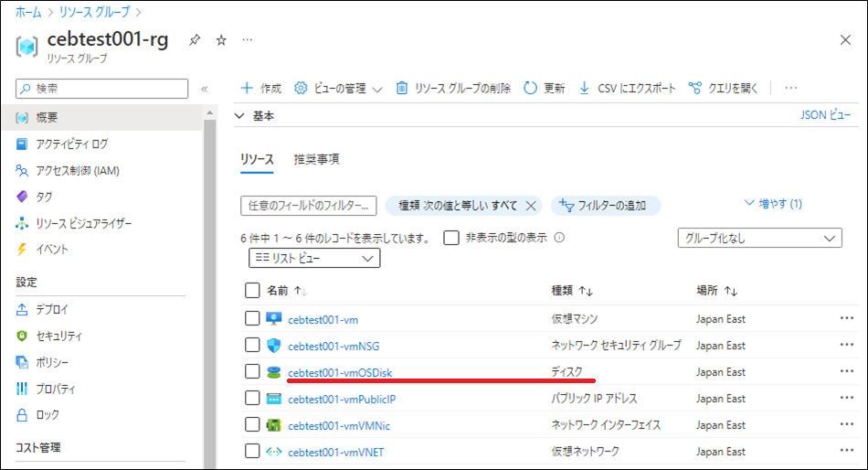Open context menu for cebtest001-vm row

tap(846, 318)
